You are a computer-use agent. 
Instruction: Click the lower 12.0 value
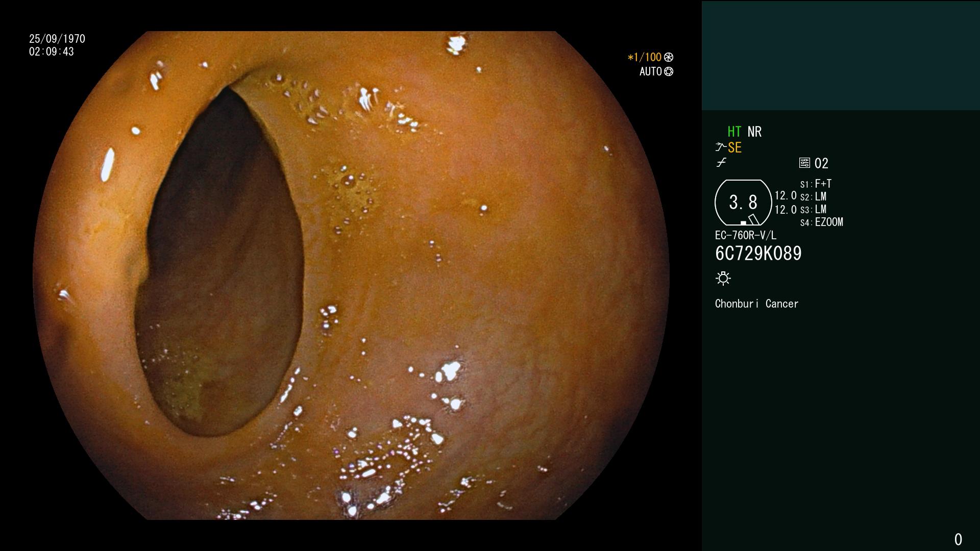pos(786,210)
